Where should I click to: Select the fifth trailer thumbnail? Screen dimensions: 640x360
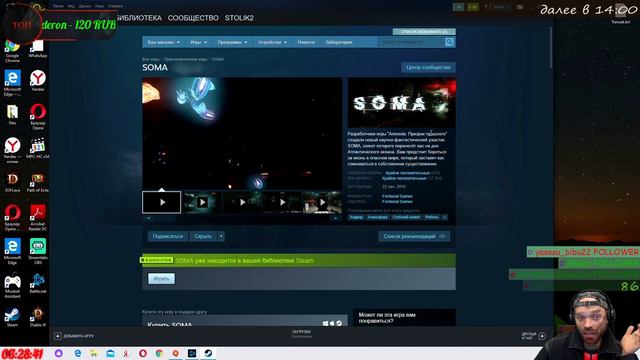(322, 202)
